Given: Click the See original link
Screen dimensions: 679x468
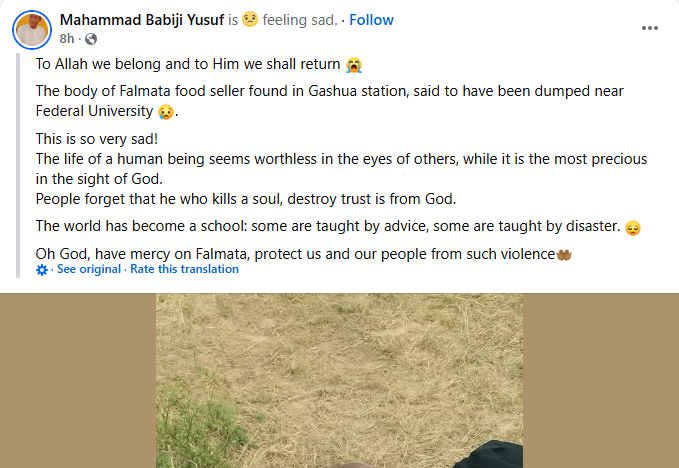Looking at the screenshot, I should [89, 269].
